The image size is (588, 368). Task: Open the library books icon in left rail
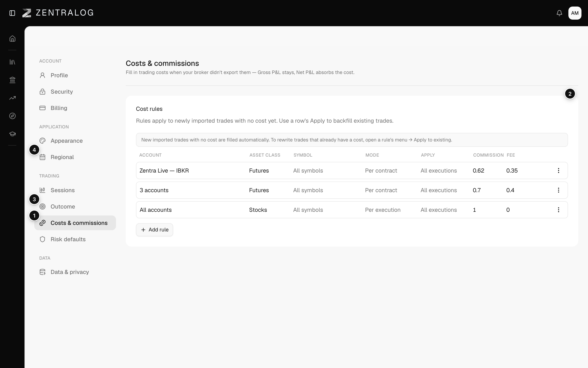pos(12,62)
